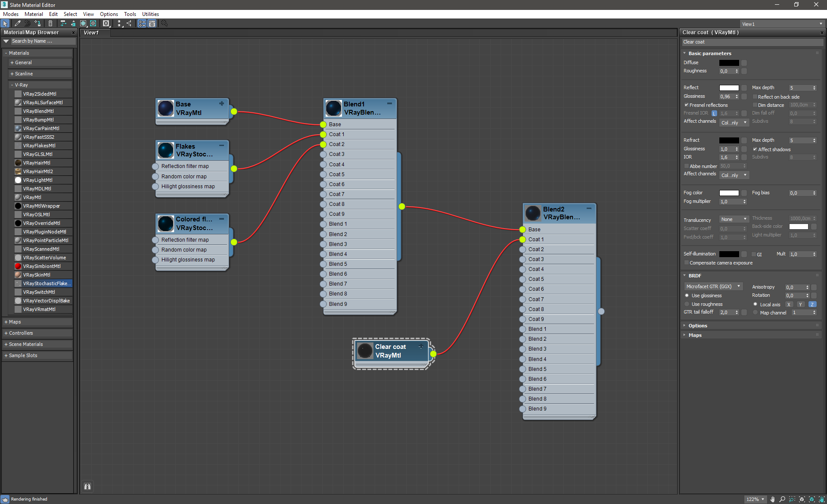Open the Utilities menu
This screenshot has height=504, width=827.
[150, 14]
